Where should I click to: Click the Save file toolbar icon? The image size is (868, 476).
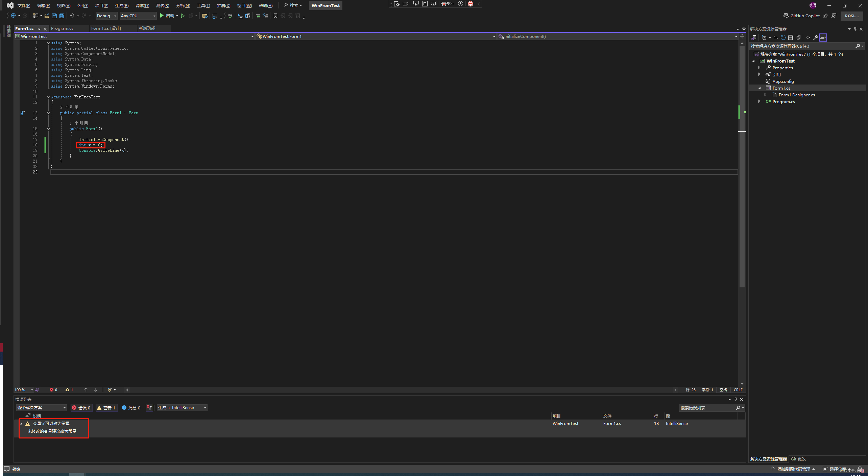54,16
